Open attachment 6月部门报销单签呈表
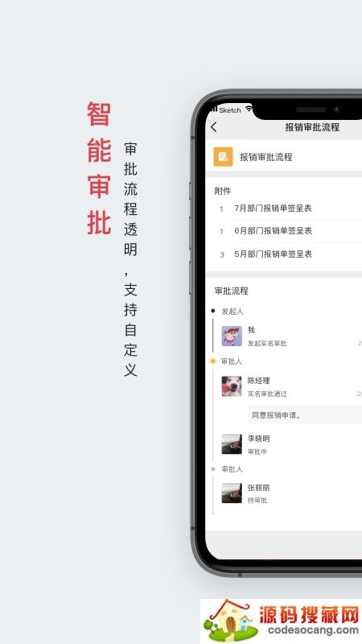362x644 pixels. point(273,231)
